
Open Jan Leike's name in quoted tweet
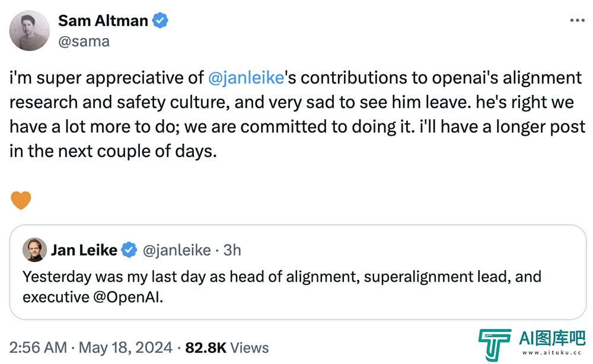(x=84, y=250)
